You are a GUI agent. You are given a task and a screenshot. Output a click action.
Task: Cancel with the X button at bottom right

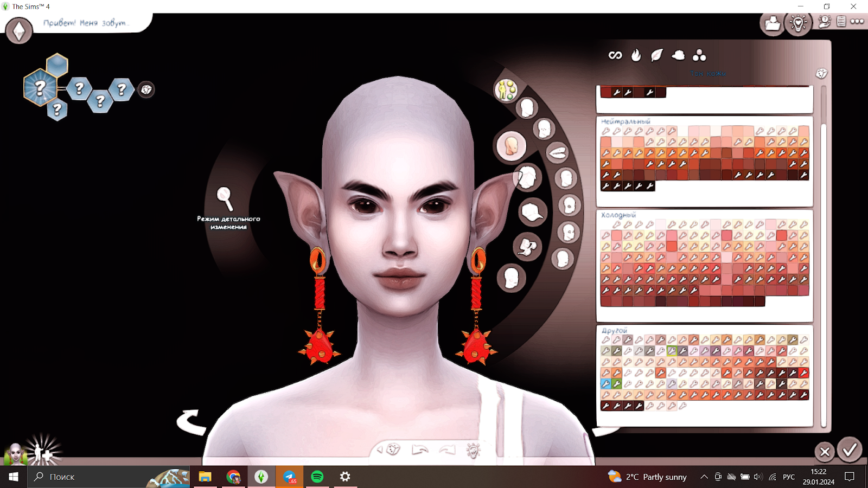(825, 451)
